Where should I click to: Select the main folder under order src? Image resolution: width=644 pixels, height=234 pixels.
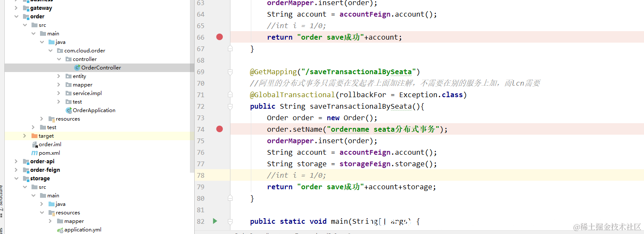(53, 33)
